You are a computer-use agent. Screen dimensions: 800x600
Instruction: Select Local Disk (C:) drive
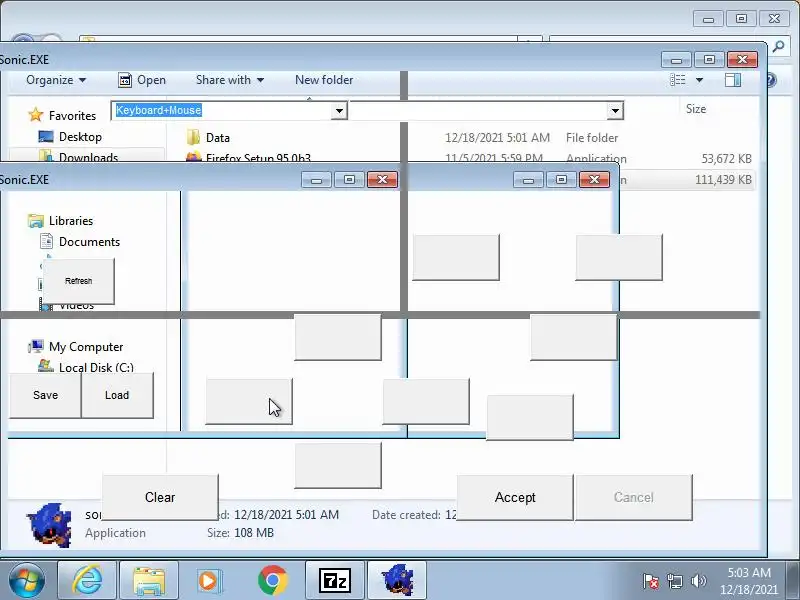(x=96, y=367)
